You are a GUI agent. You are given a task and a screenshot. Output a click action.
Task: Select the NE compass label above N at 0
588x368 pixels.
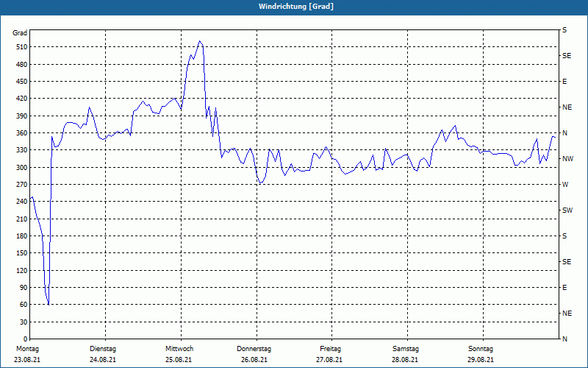pos(567,314)
